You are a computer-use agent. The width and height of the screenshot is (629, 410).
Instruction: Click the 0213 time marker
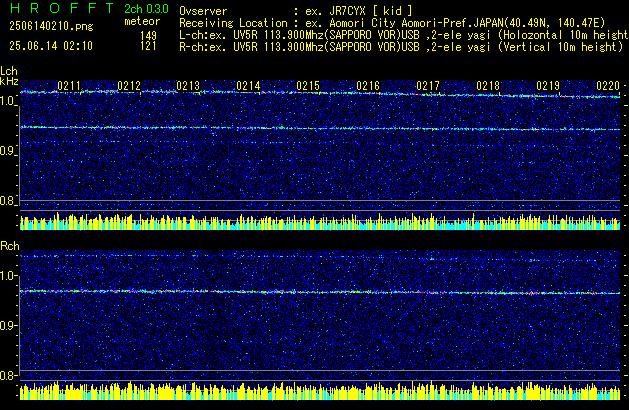pyautogui.click(x=188, y=86)
